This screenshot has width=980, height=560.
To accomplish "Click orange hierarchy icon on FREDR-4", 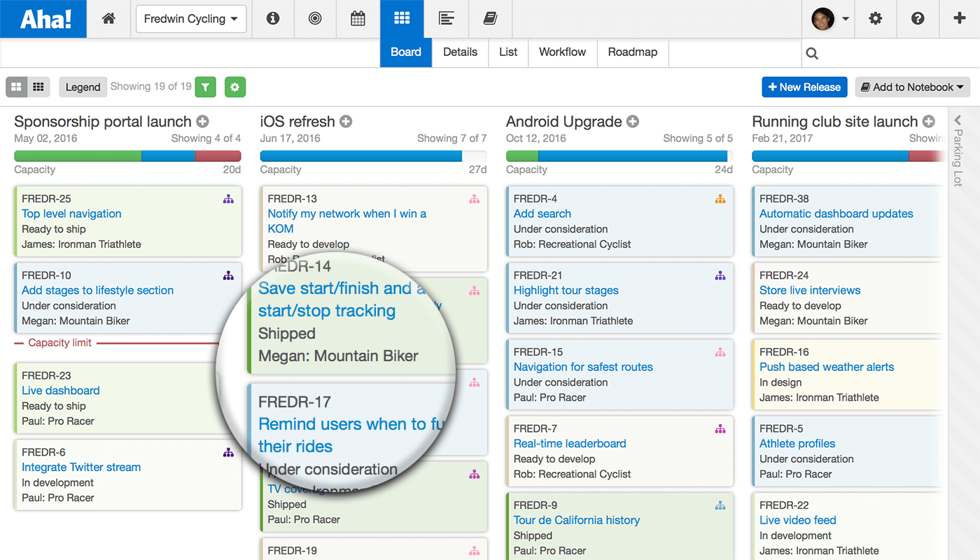I will [x=720, y=199].
